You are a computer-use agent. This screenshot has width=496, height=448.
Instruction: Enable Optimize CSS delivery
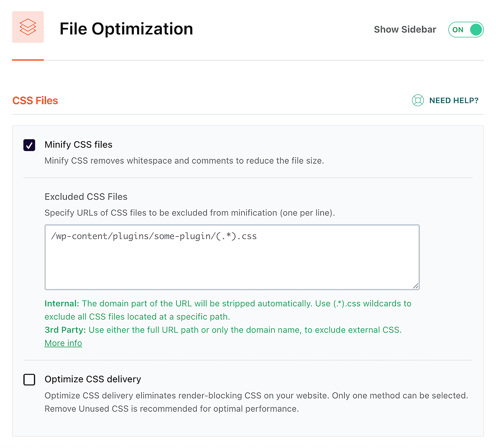(29, 379)
